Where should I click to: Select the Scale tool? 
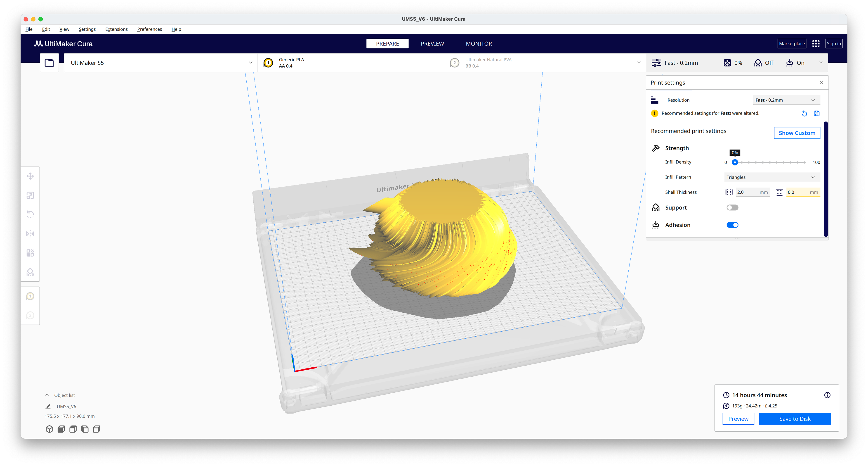tap(30, 195)
